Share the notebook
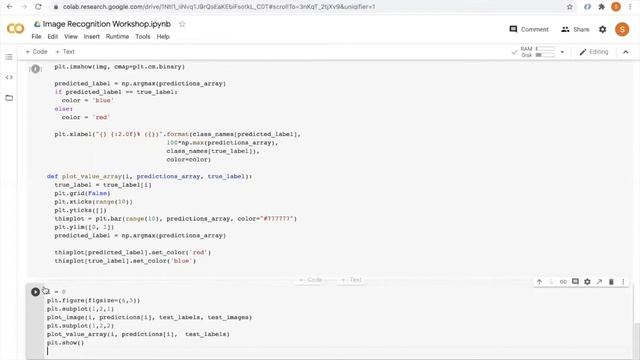This screenshot has width=640, height=360. 575,29
